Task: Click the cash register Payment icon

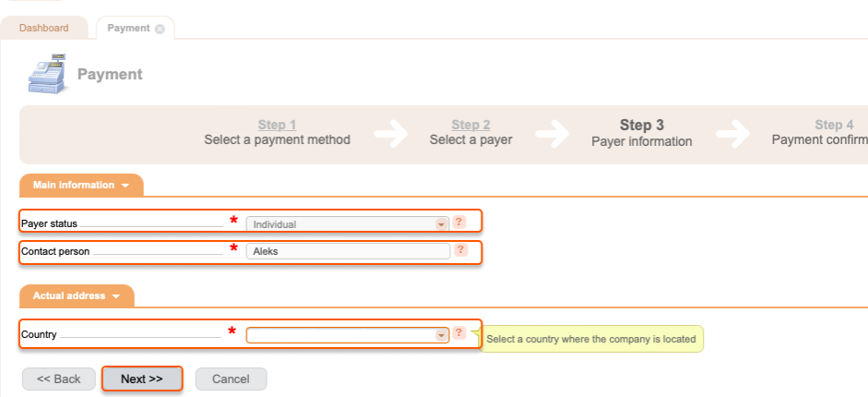Action: (x=48, y=73)
